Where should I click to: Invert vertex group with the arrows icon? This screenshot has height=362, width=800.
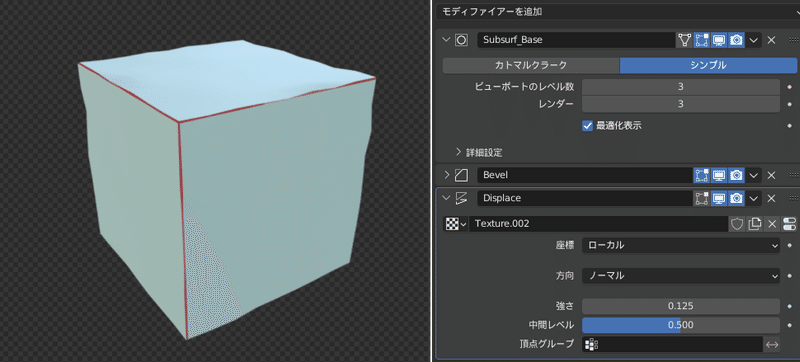tap(772, 344)
